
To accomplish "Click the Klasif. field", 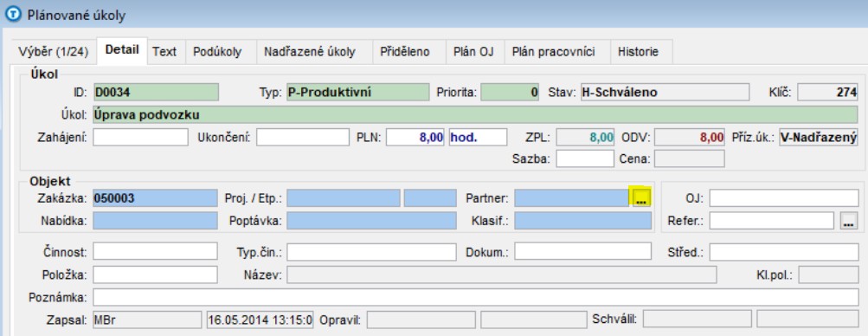I will pos(583,220).
